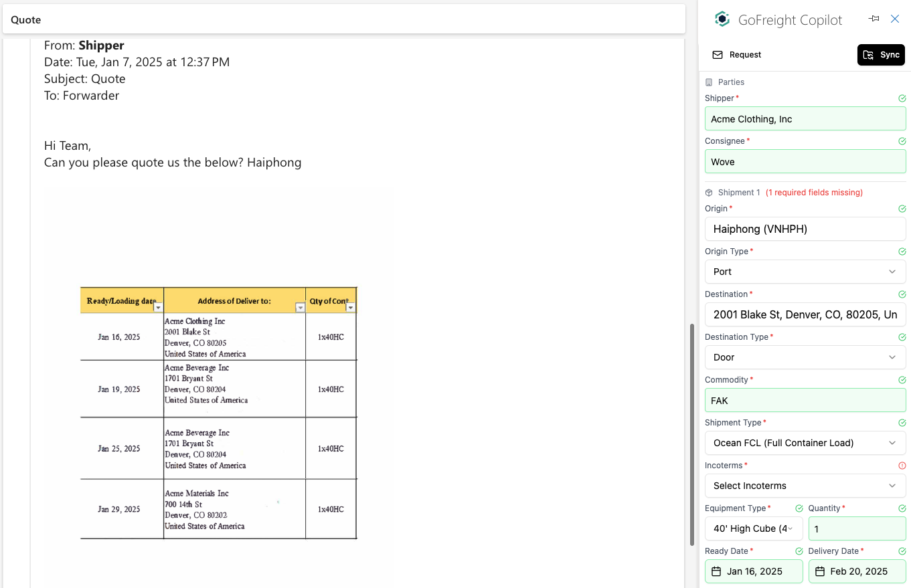
Task: Click the Parties section icon
Action: point(709,82)
